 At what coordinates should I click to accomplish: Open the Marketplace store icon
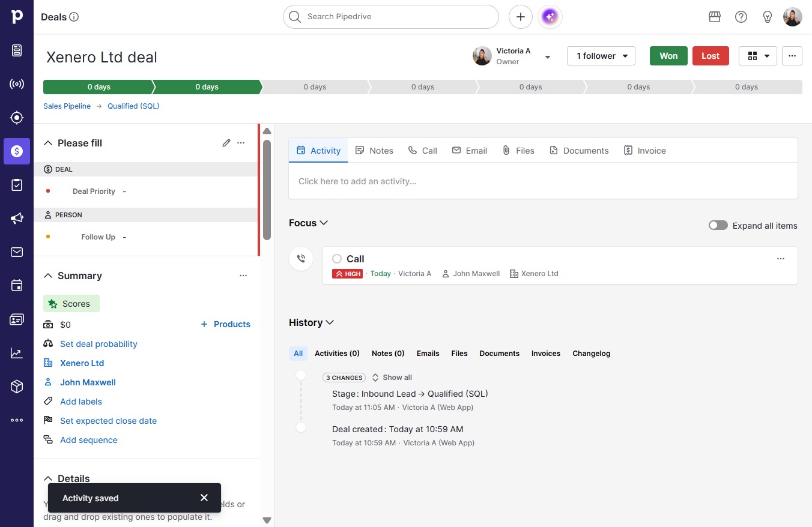pos(715,17)
